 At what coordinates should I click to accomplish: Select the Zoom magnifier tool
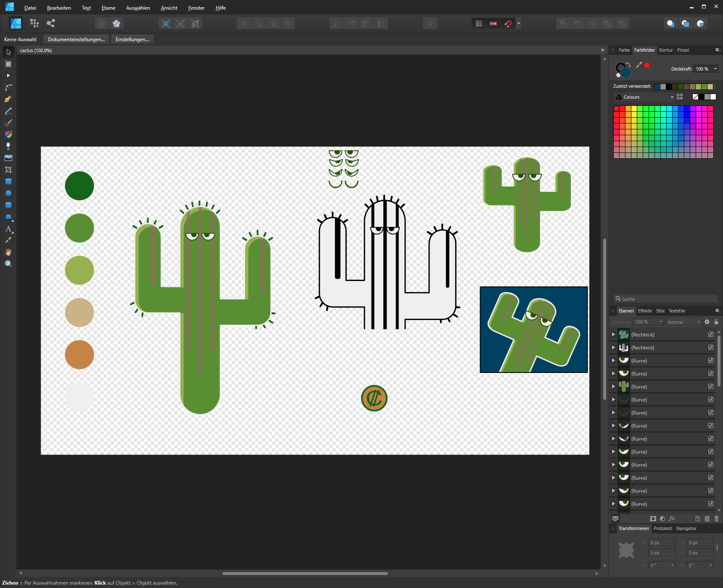coord(8,264)
